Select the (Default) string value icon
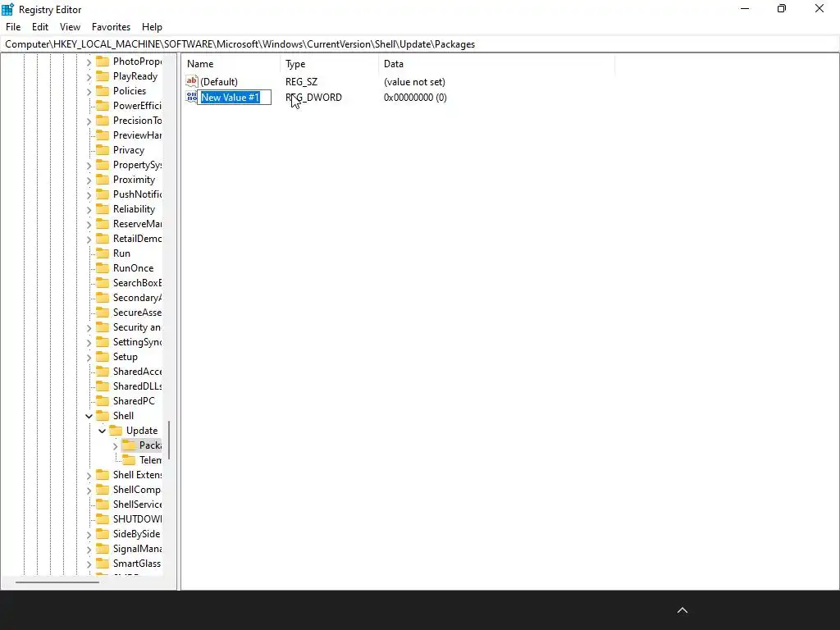 (192, 81)
